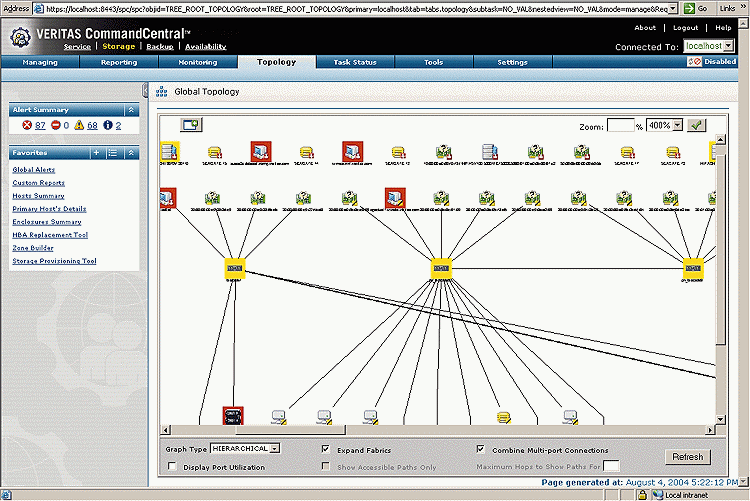Collapse the left navigation pane handle

coord(144,90)
